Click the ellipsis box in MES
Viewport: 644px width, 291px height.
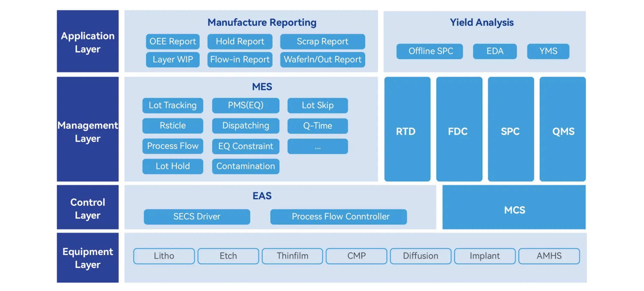[317, 146]
